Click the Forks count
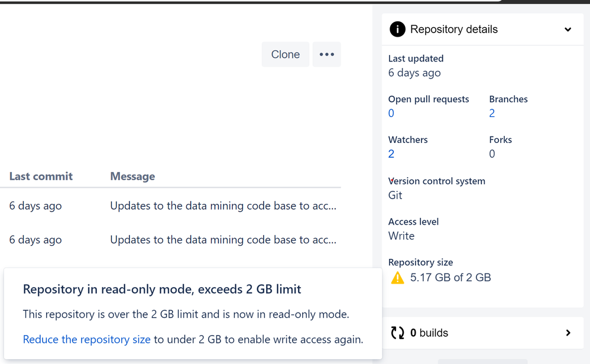The image size is (590, 364). coord(492,154)
